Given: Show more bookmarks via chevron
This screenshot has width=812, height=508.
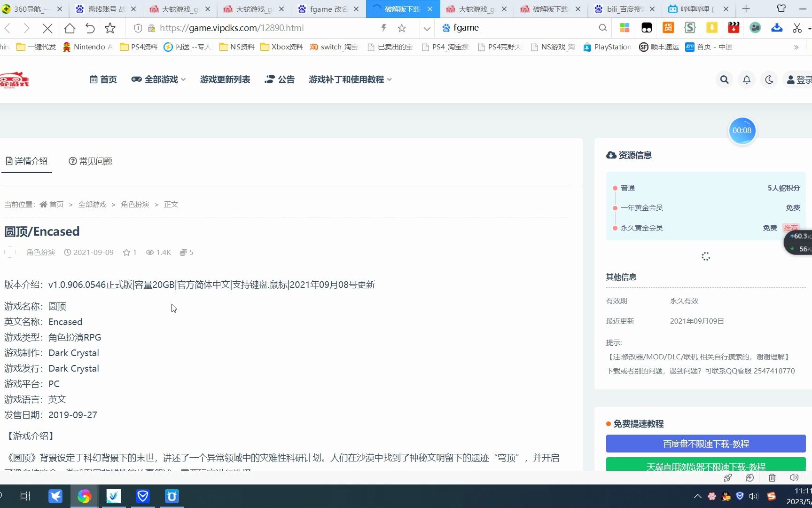Looking at the screenshot, I should click(x=796, y=47).
